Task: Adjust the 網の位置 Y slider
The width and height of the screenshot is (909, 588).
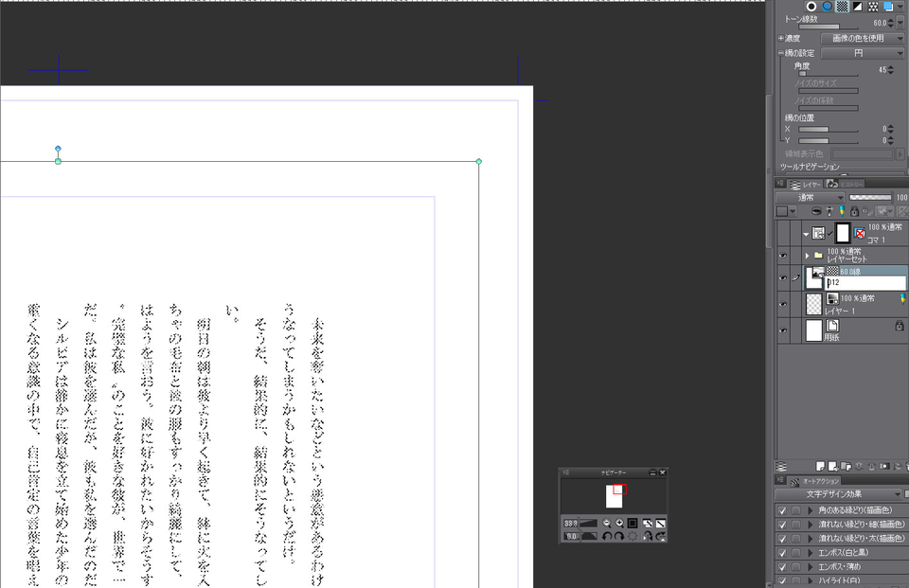Action: click(829, 141)
